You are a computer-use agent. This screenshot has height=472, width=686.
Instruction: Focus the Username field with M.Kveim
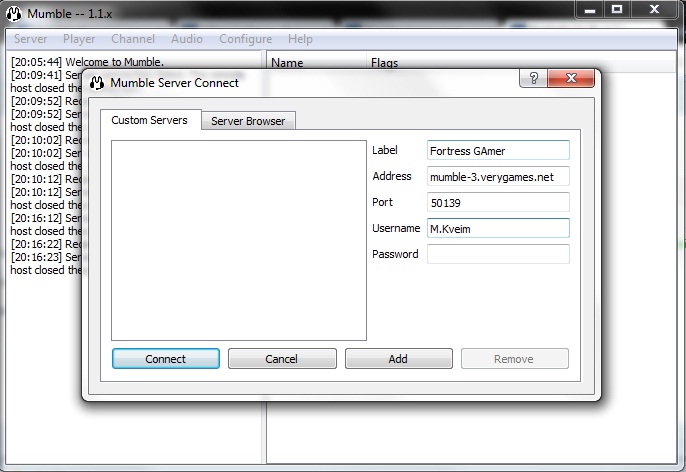coord(498,228)
